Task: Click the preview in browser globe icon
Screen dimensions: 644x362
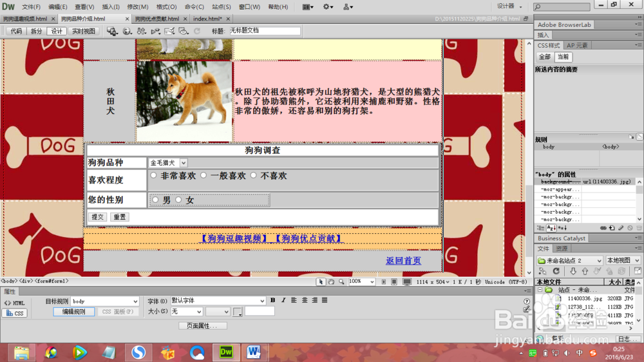Action: coord(127,31)
